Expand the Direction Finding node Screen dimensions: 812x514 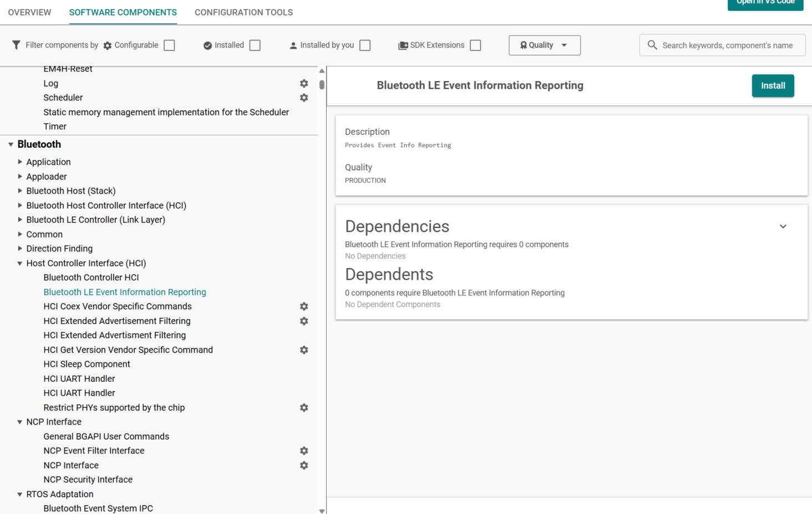[20, 249]
